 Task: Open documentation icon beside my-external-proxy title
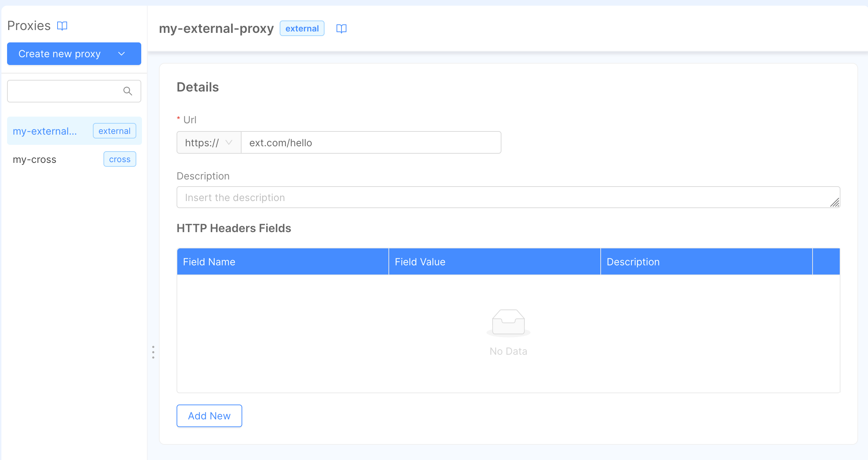[341, 28]
